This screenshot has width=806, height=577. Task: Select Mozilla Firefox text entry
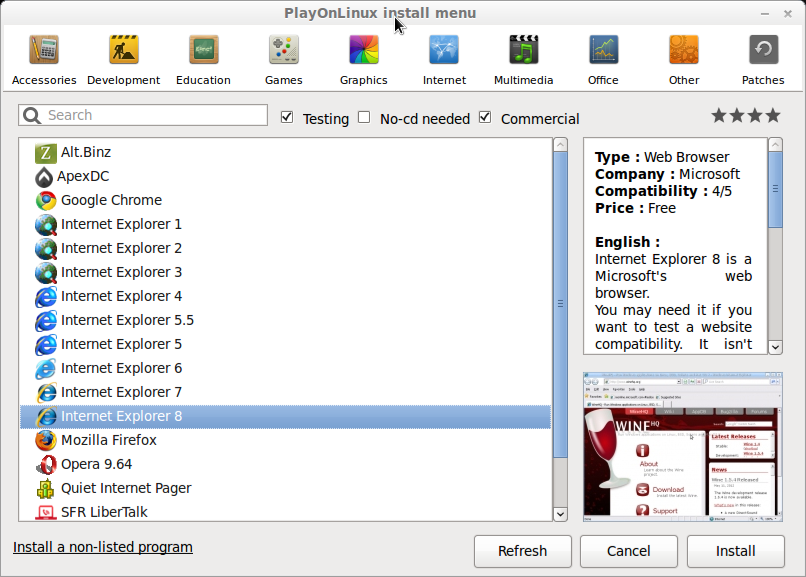[108, 440]
